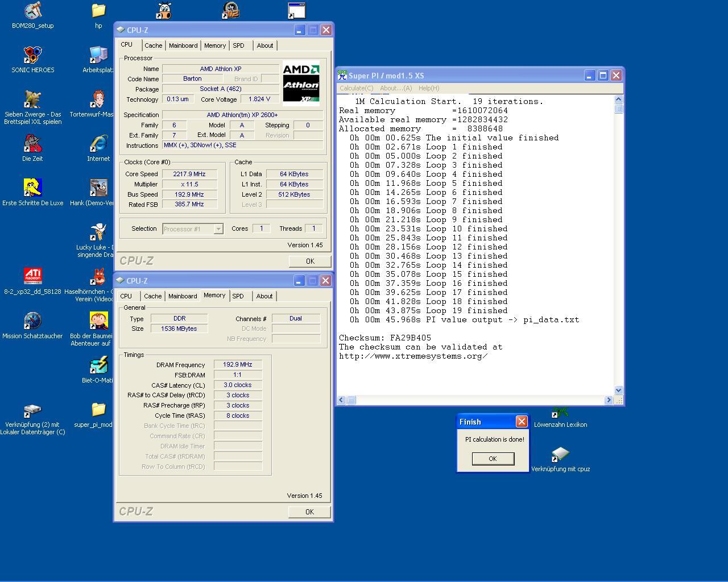The width and height of the screenshot is (728, 582).
Task: Click Super PI scroll-up arrow
Action: [x=619, y=99]
